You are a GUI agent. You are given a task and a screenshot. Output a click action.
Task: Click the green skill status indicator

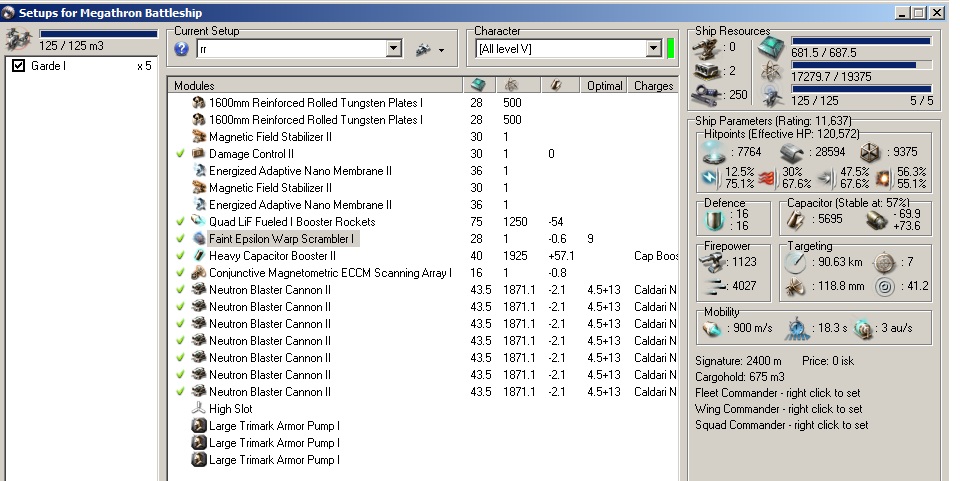[670, 48]
